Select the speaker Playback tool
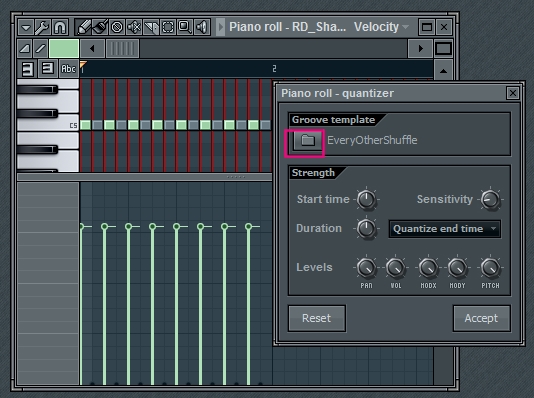Image resolution: width=534 pixels, height=398 pixels. (x=202, y=27)
